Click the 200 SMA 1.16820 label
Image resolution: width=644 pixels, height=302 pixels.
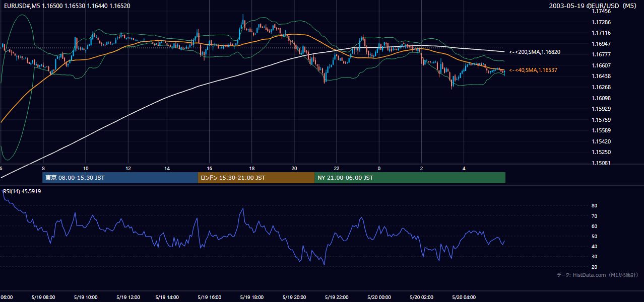(x=534, y=52)
